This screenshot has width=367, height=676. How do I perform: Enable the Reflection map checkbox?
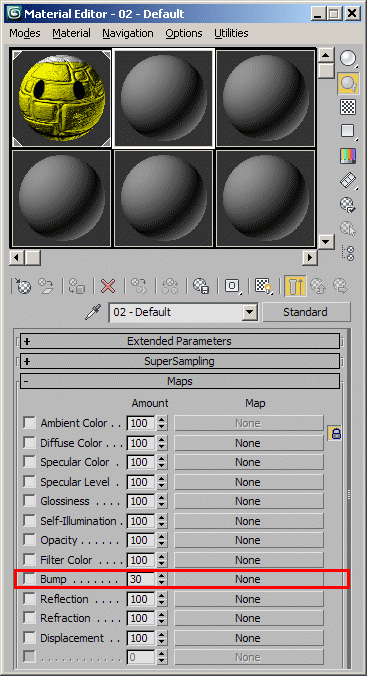pyautogui.click(x=29, y=599)
